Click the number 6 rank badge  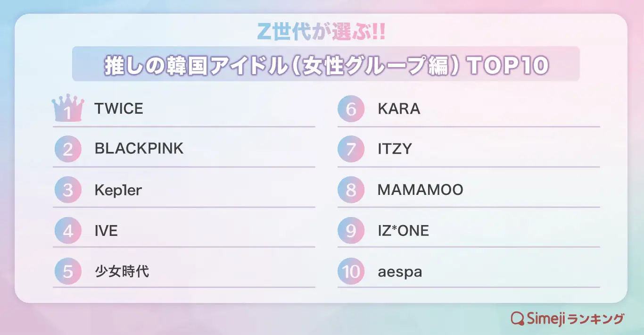click(x=351, y=109)
